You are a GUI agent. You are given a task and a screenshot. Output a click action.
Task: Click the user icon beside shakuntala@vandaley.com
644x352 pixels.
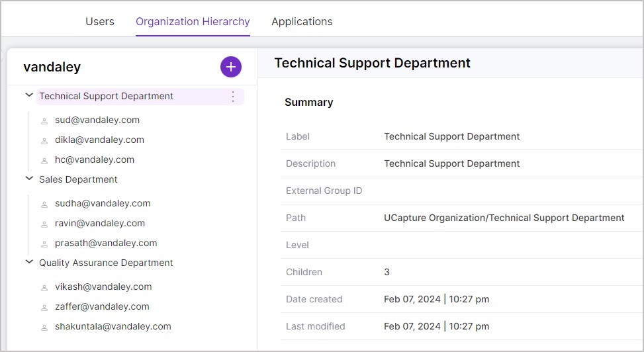coord(44,328)
